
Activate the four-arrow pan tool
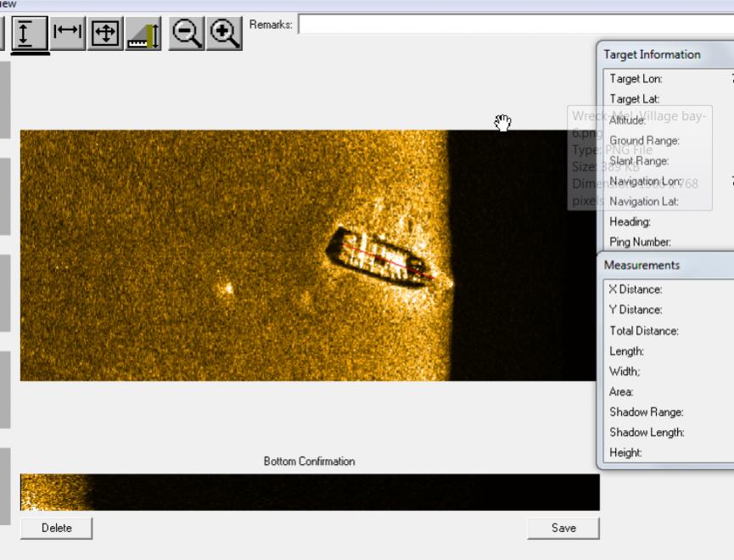pos(105,33)
